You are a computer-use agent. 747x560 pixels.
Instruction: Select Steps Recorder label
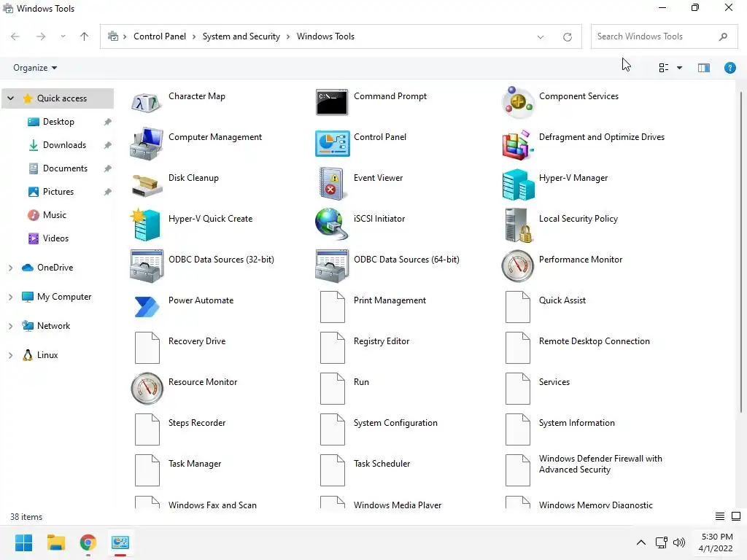tap(197, 423)
